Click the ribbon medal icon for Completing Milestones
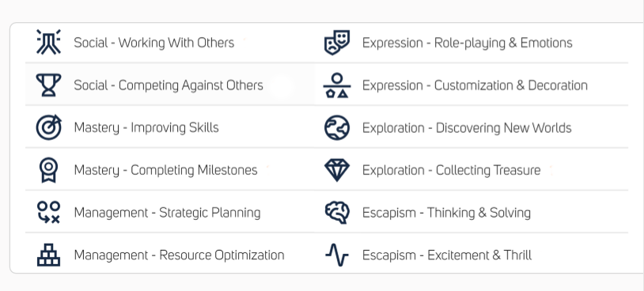 tap(48, 170)
